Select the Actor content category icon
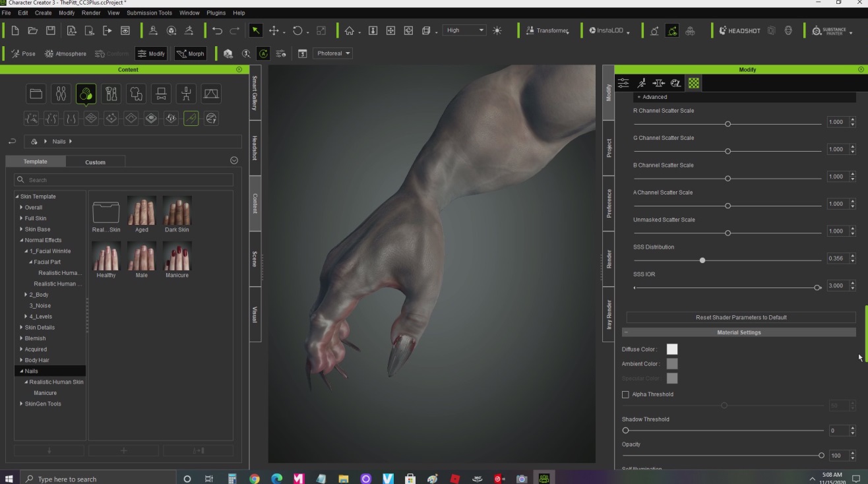This screenshot has height=484, width=868. 61,94
